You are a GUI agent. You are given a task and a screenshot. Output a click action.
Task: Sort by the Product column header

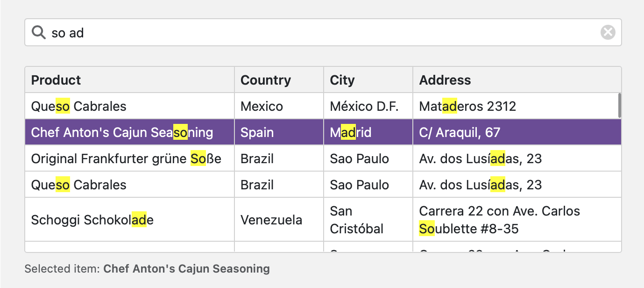(56, 80)
